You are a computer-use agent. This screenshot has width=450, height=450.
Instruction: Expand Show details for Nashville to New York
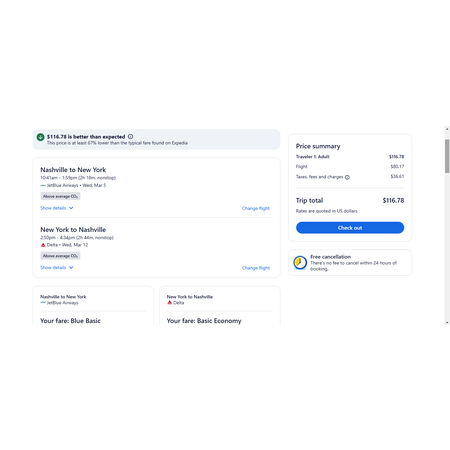(57, 208)
